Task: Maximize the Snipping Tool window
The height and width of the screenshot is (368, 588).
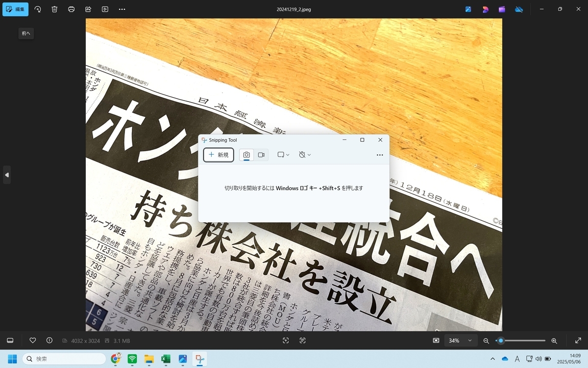Action: [362, 140]
